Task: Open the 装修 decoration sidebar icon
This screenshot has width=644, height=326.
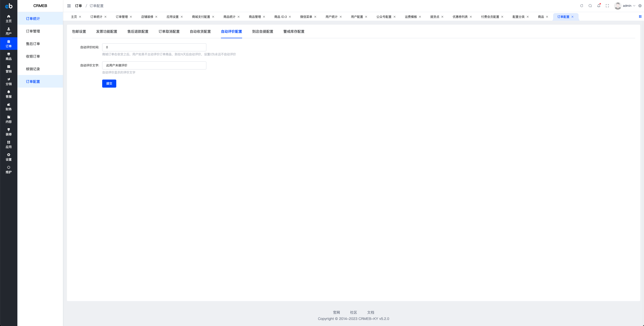Action: tap(9, 132)
